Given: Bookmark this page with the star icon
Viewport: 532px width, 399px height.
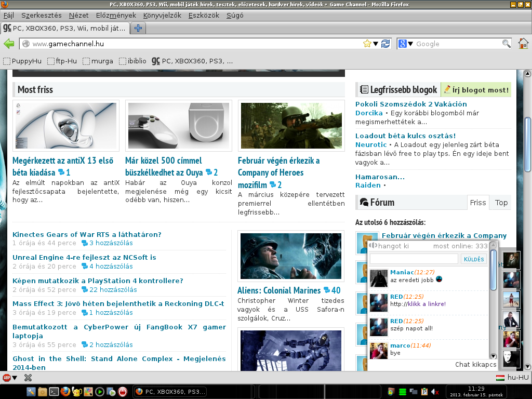Looking at the screenshot, I should click(367, 44).
